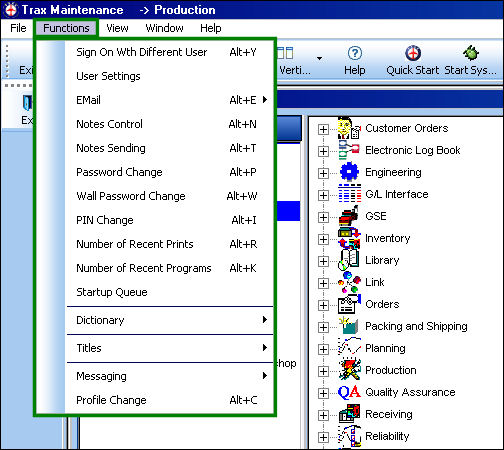Viewport: 504px width, 450px height.
Task: Open the Help menu in menu bar
Action: point(210,28)
